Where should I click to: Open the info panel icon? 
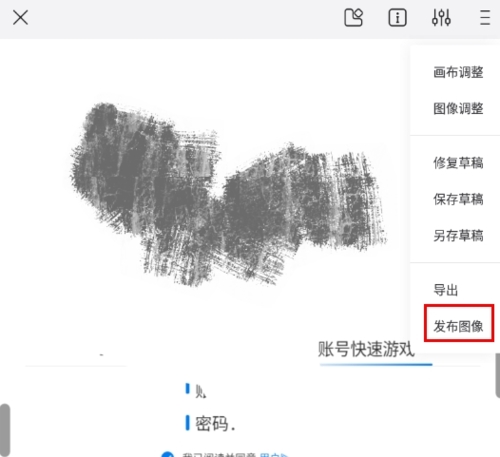click(x=397, y=17)
